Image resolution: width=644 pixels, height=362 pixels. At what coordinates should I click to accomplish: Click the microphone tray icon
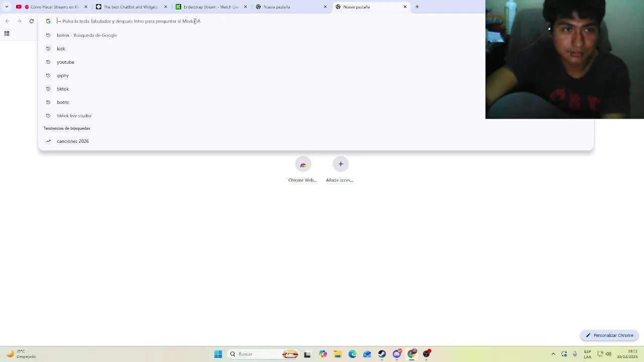(x=575, y=354)
